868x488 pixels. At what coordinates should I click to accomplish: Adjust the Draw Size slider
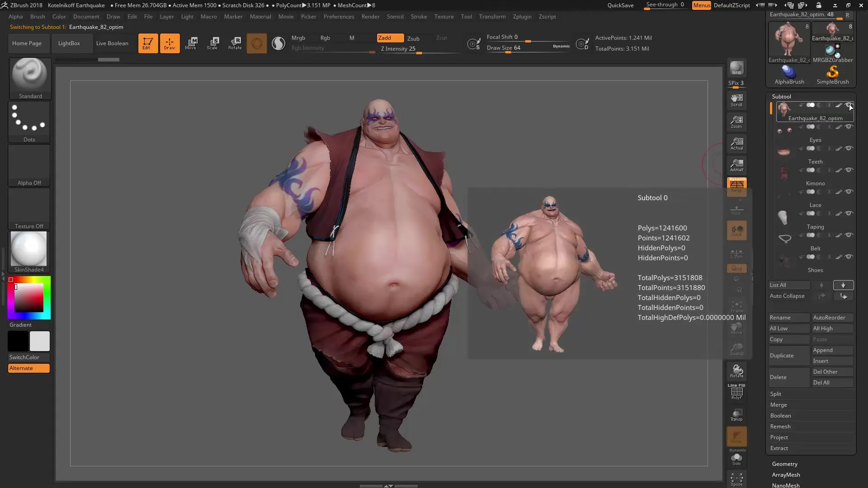click(x=528, y=48)
